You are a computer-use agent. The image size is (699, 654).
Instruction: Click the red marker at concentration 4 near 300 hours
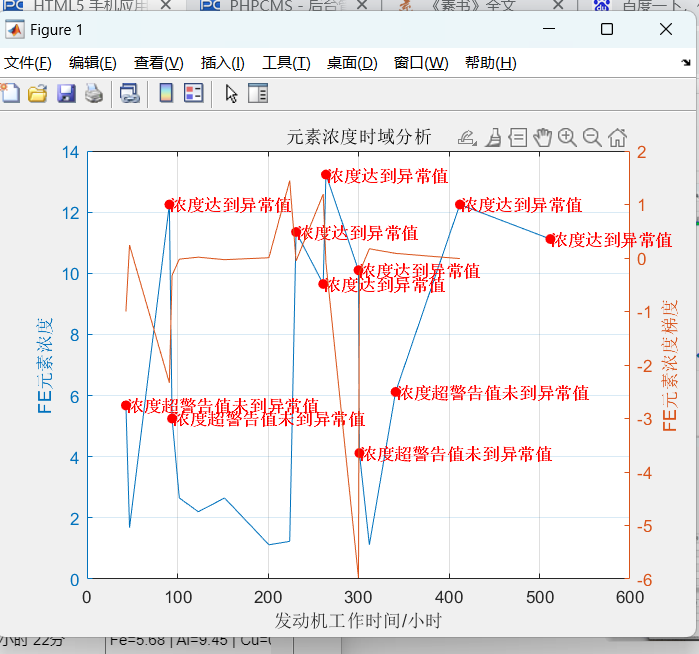[359, 453]
